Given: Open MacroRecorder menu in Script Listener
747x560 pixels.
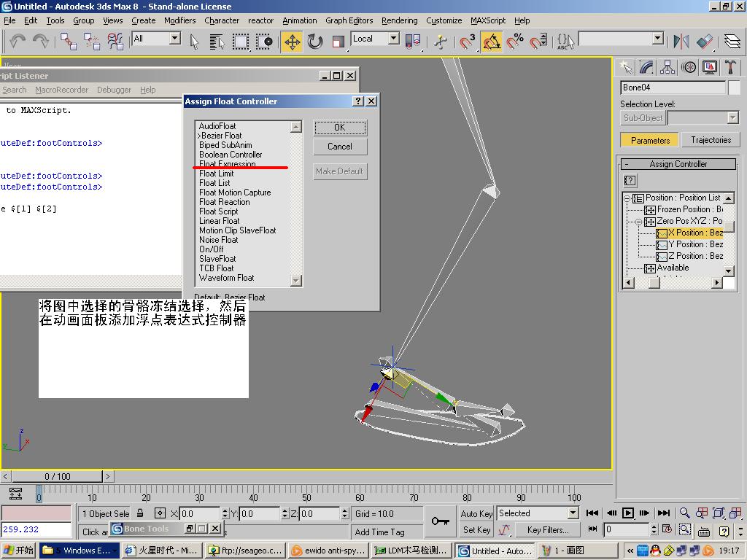Looking at the screenshot, I should 61,90.
